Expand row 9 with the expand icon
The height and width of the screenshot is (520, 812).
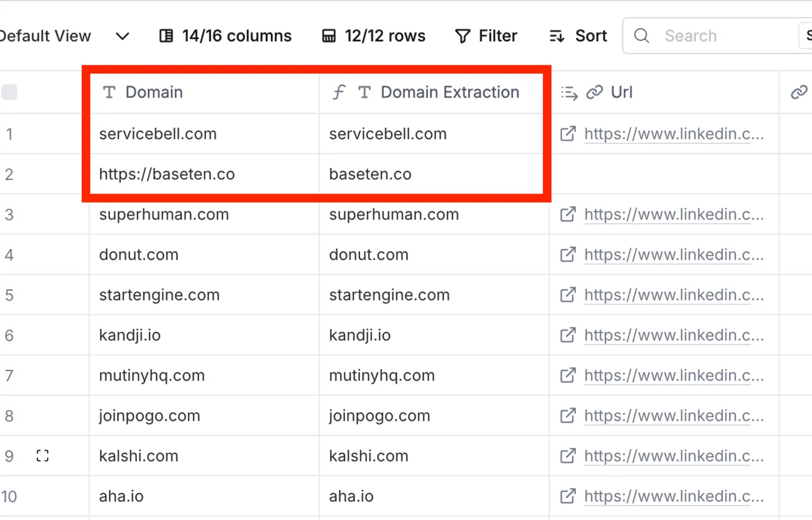point(42,456)
